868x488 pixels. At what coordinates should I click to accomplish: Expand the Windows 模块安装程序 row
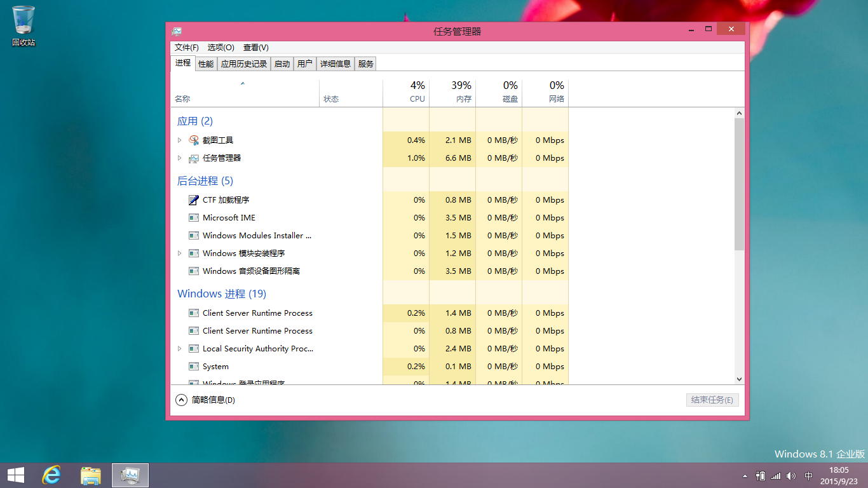pyautogui.click(x=180, y=254)
